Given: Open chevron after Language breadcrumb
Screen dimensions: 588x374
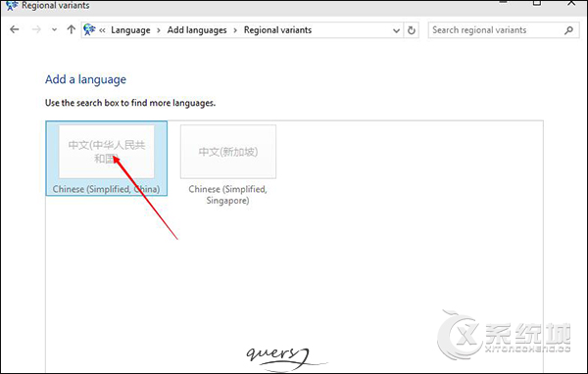Looking at the screenshot, I should (159, 30).
